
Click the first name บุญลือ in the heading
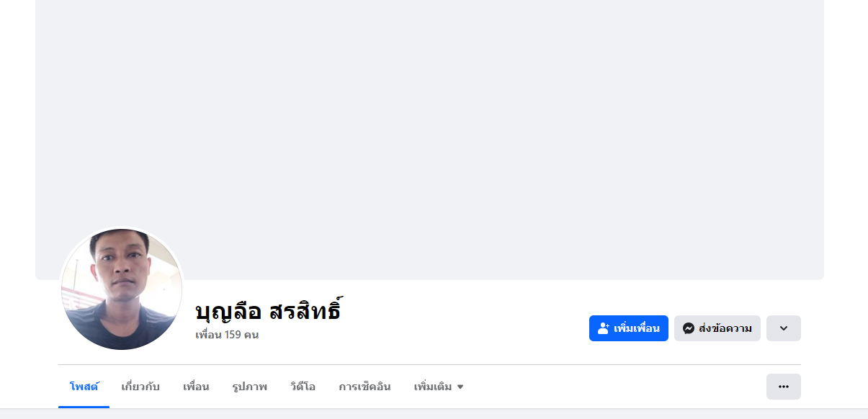(x=228, y=312)
